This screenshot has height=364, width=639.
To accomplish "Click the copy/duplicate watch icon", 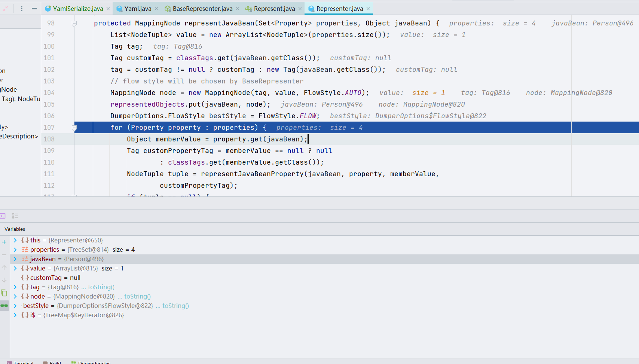I will coord(4,293).
